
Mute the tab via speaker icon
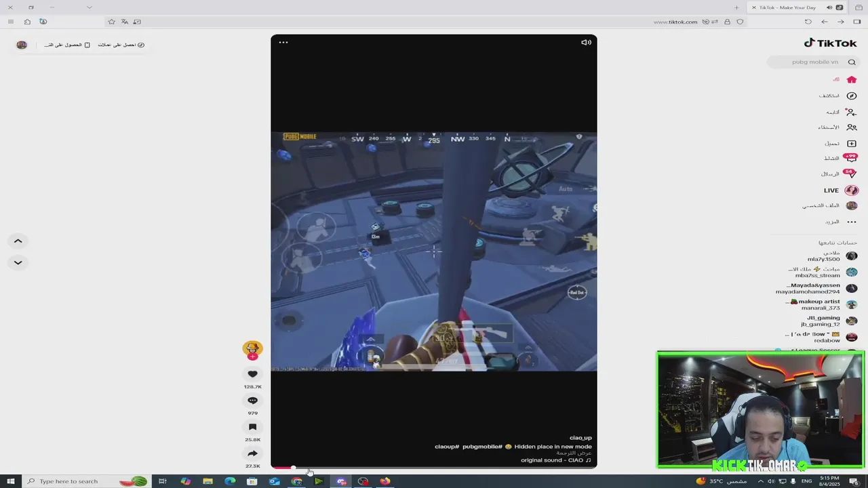pos(829,7)
